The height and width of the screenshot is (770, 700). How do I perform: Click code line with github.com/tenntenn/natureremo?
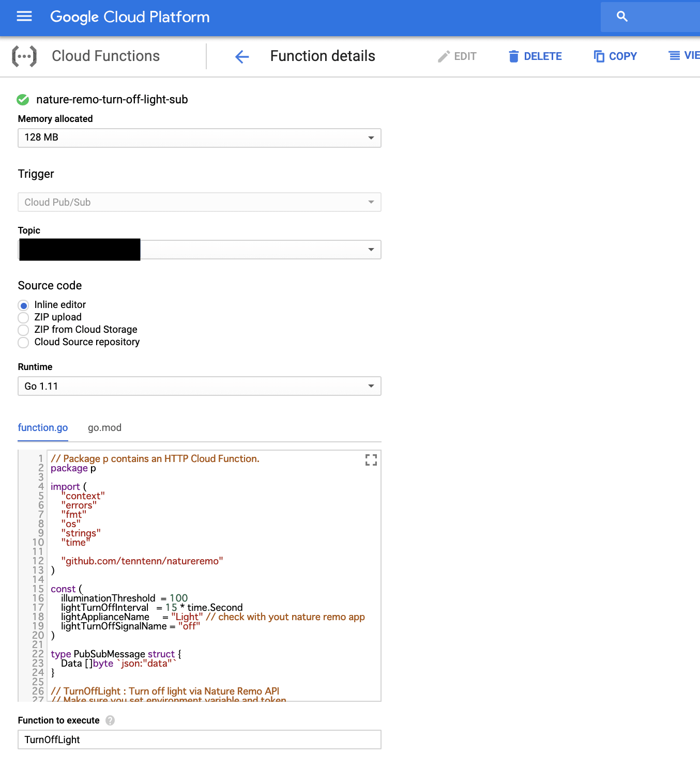pos(142,561)
